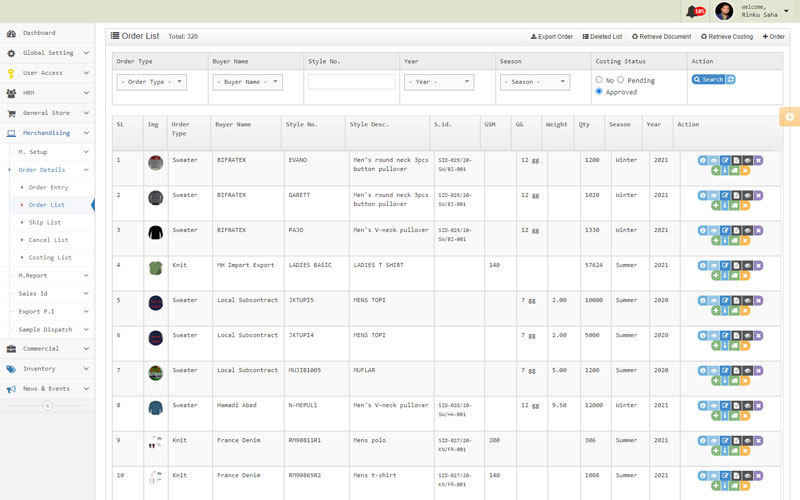
Task: Click buyer name 'MH Import Export'
Action: tap(245, 265)
